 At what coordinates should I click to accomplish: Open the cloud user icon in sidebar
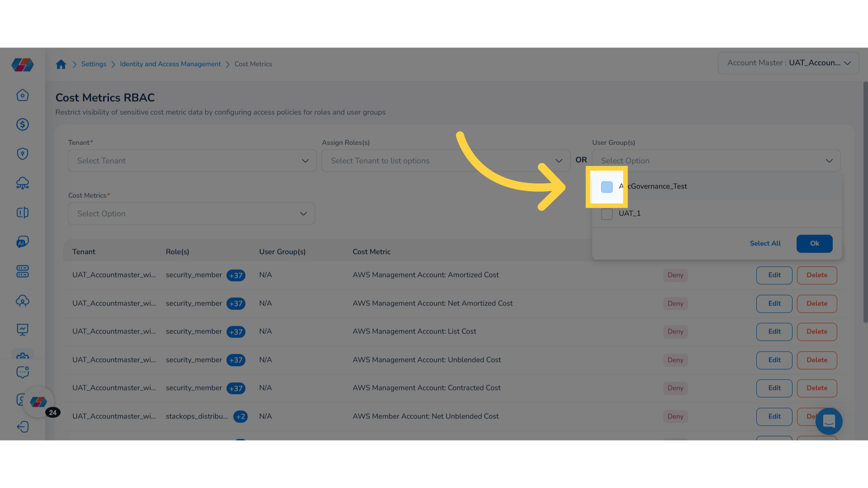point(23,301)
